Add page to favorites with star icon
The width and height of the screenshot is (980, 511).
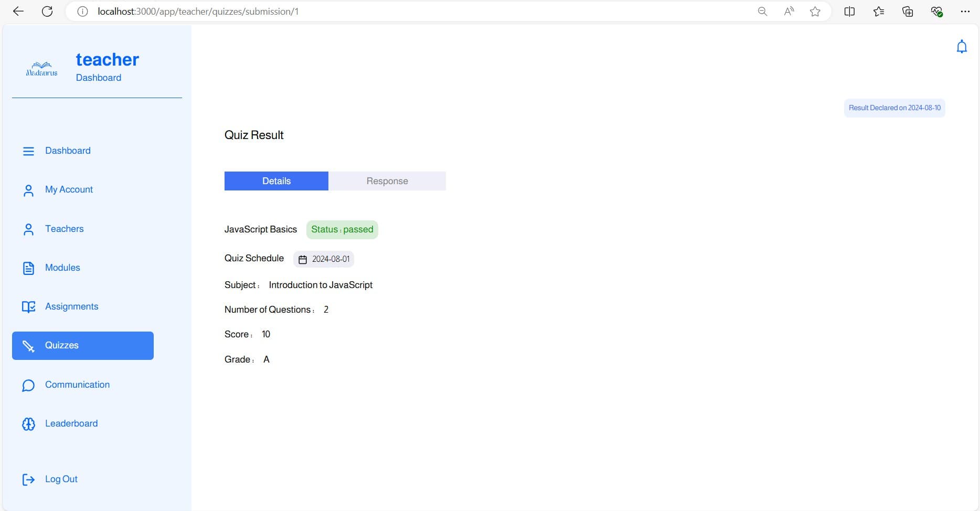point(815,12)
